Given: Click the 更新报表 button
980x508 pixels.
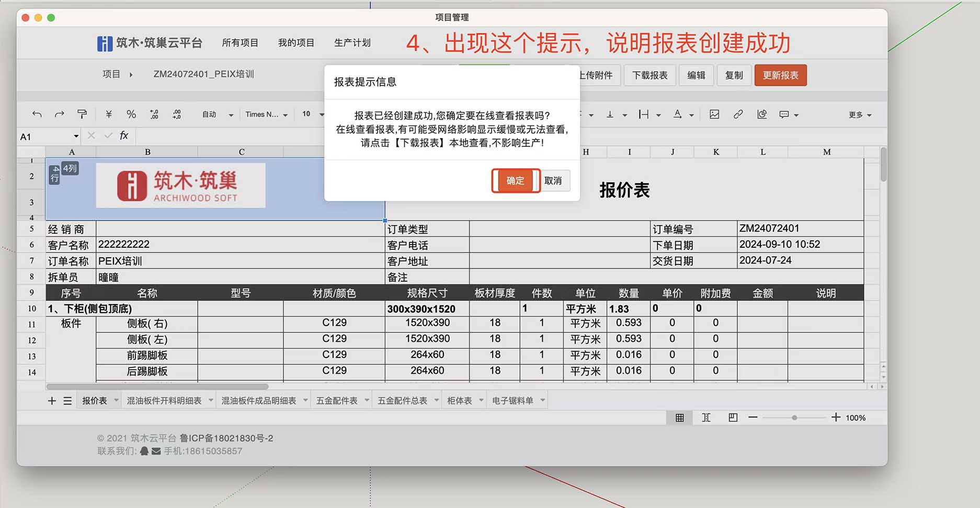Looking at the screenshot, I should pos(780,75).
